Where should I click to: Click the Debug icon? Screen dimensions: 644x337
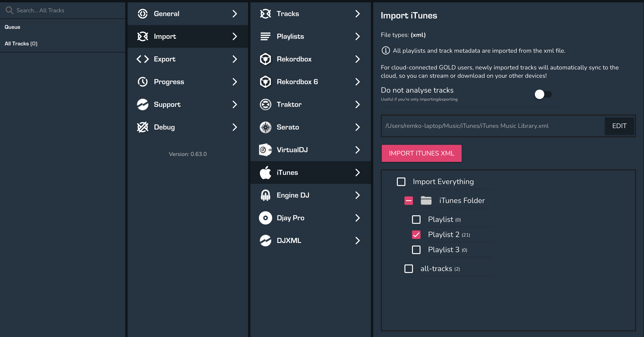(143, 127)
